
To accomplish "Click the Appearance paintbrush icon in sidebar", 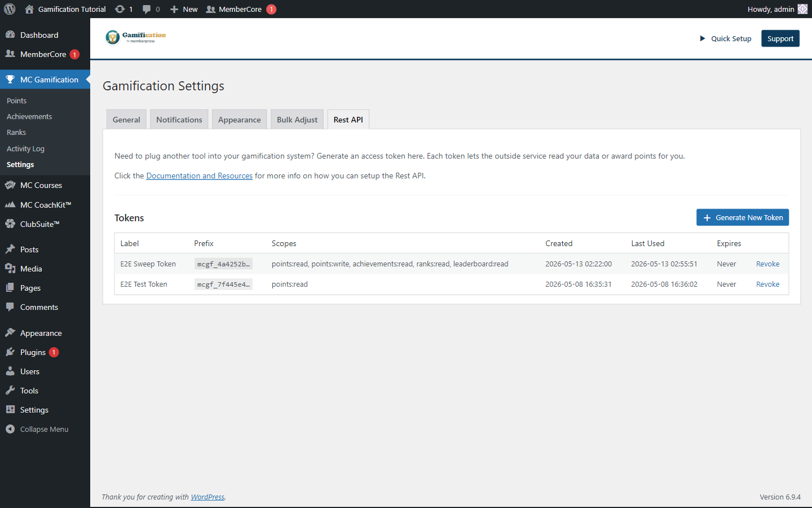I will (10, 332).
